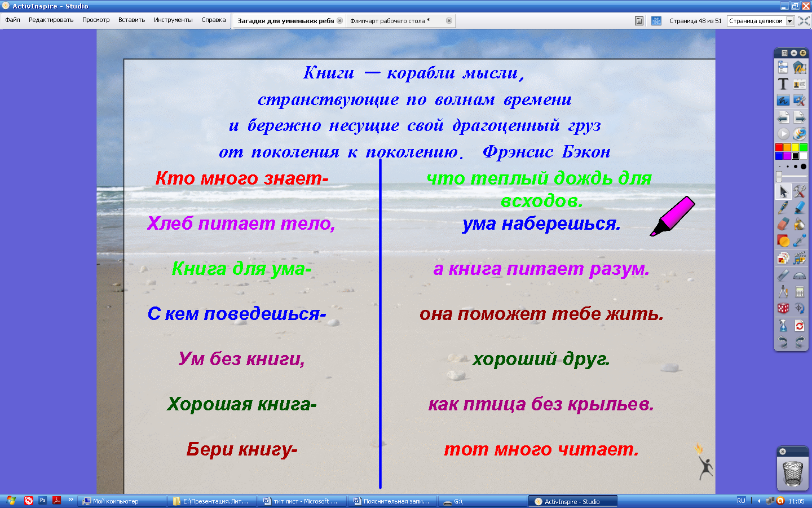Activate the Select arrow tool
812x508 pixels.
tap(783, 191)
